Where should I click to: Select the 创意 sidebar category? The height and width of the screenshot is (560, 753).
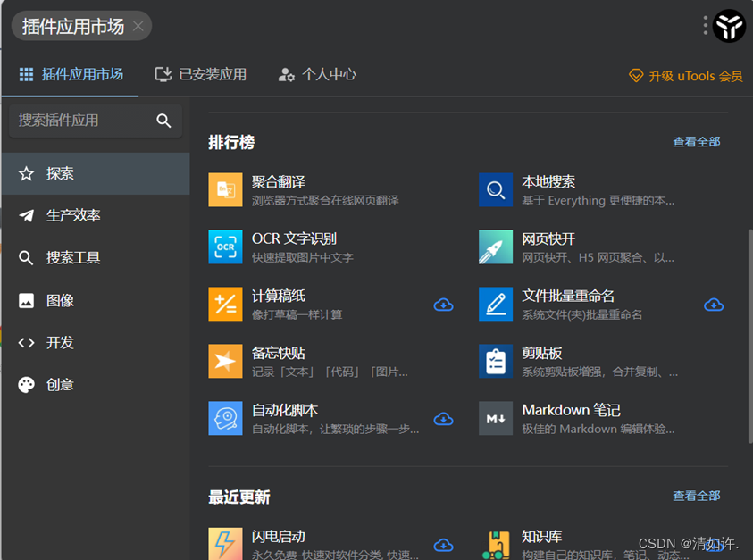tap(96, 385)
